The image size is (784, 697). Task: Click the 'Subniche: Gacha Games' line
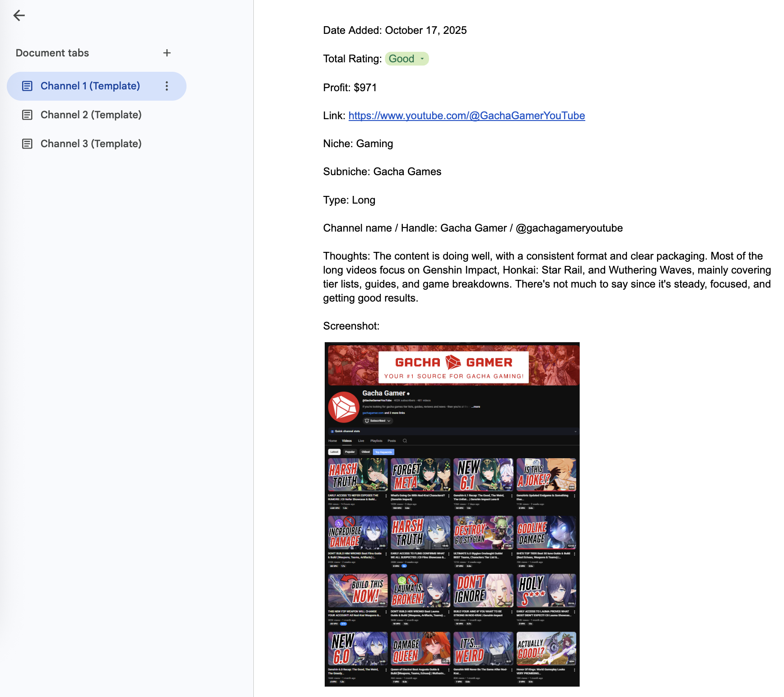click(382, 172)
